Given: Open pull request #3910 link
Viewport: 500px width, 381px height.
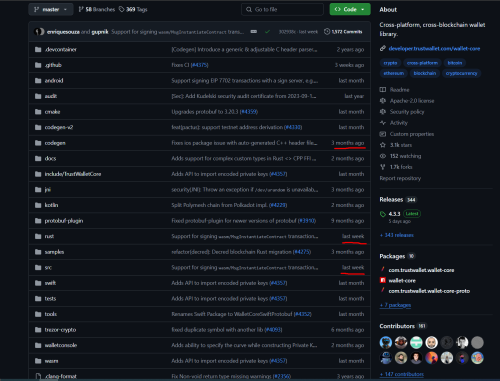Looking at the screenshot, I should click(x=307, y=221).
